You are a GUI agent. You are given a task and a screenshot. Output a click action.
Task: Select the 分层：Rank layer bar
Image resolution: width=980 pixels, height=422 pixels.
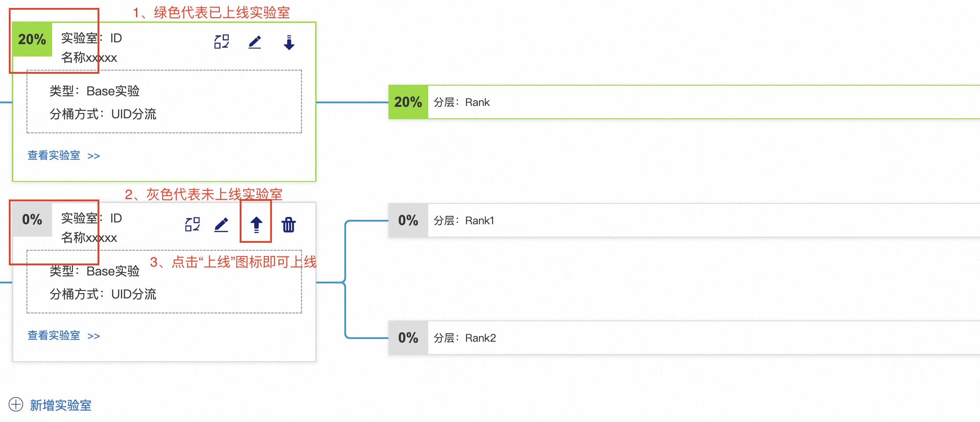pos(684,102)
